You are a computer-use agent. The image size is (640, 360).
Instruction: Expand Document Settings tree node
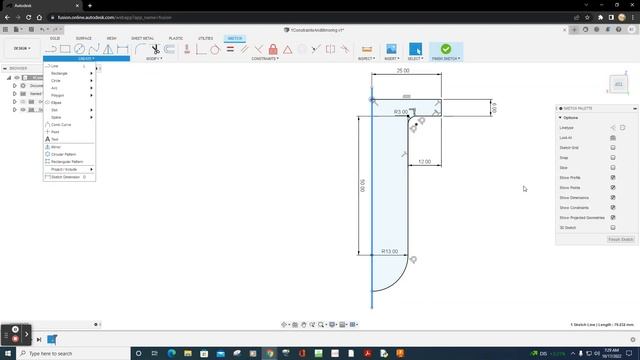[15, 86]
